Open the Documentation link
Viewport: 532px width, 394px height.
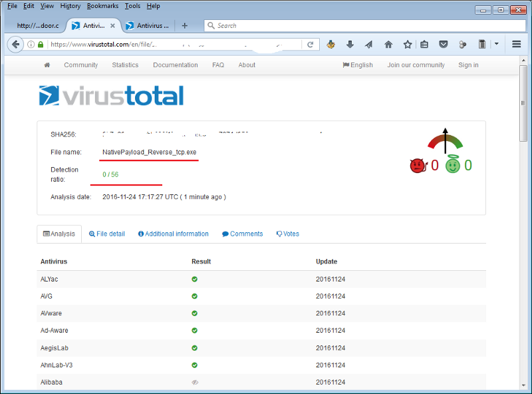point(175,65)
